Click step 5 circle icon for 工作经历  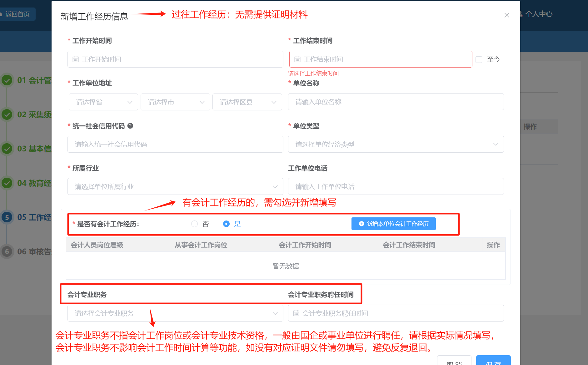point(7,217)
